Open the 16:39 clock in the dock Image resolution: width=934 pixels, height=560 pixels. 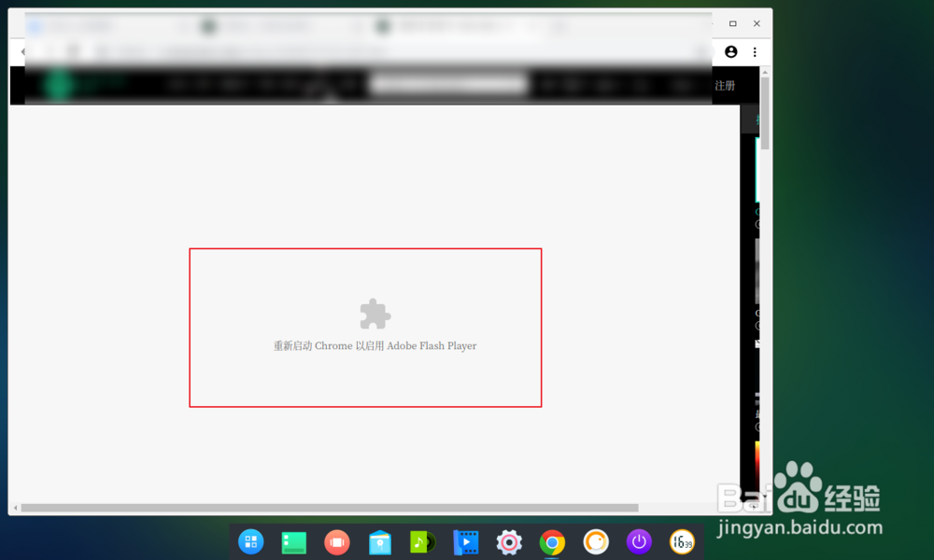point(682,541)
